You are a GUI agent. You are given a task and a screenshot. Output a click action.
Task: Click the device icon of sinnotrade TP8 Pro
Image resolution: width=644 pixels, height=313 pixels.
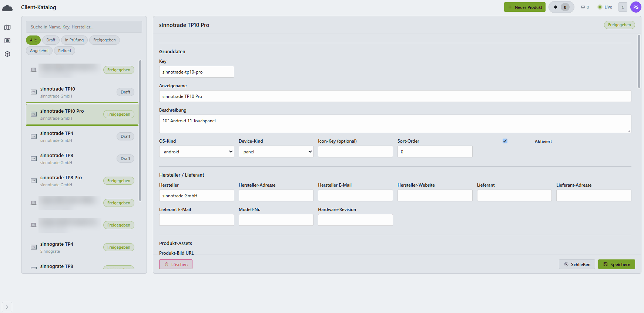tap(34, 181)
